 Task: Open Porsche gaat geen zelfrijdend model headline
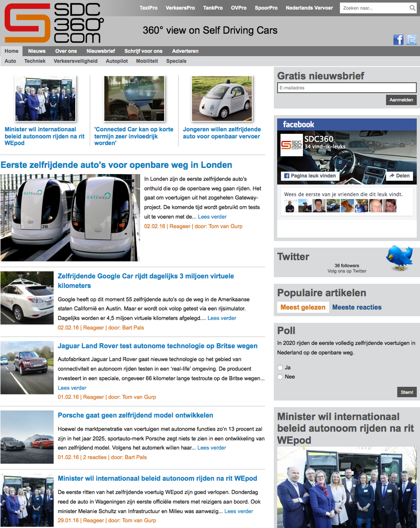[135, 415]
